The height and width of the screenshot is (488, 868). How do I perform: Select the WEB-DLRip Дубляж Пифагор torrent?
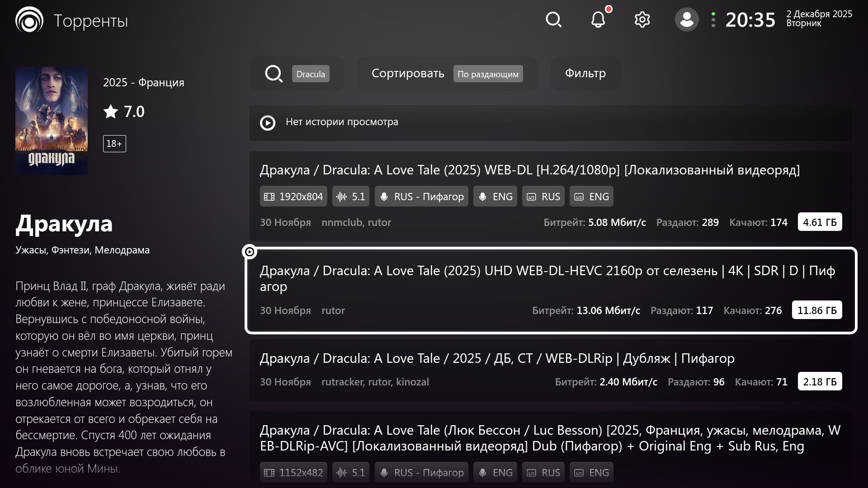(x=496, y=359)
